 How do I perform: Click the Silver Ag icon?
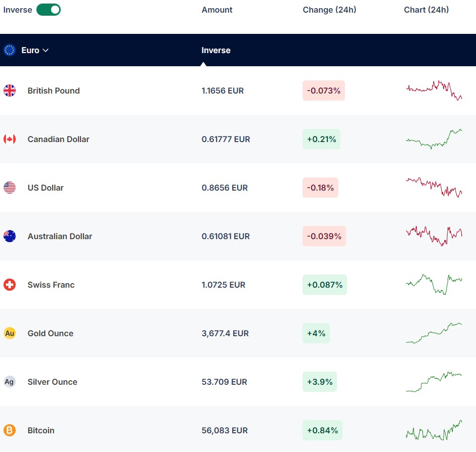coord(10,382)
